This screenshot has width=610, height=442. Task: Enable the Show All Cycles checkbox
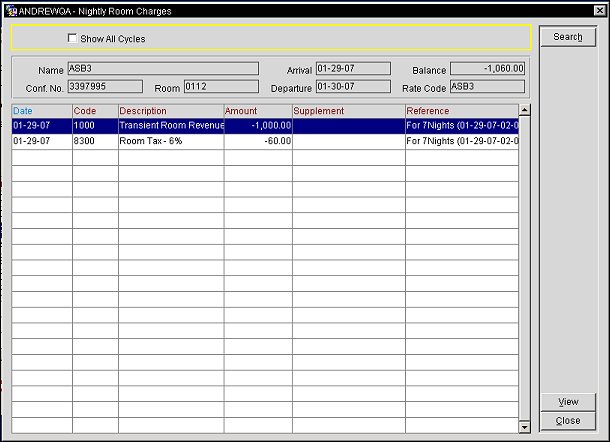point(72,39)
